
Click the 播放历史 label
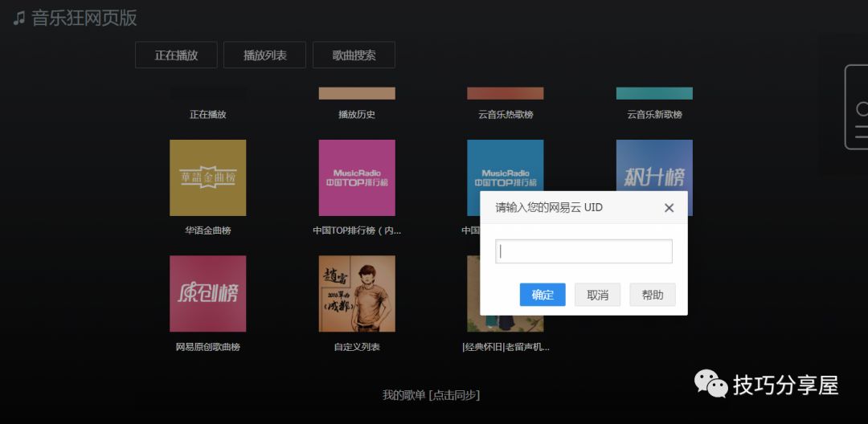pos(357,114)
